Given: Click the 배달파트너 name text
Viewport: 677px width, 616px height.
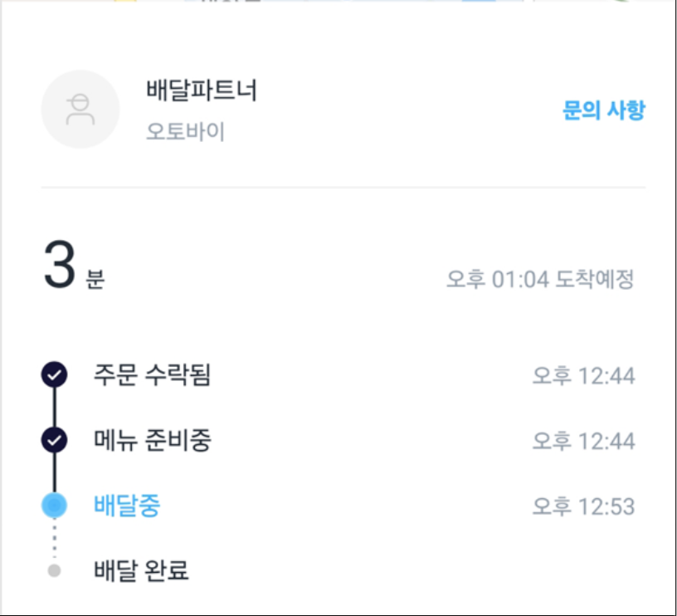Looking at the screenshot, I should click(x=202, y=91).
